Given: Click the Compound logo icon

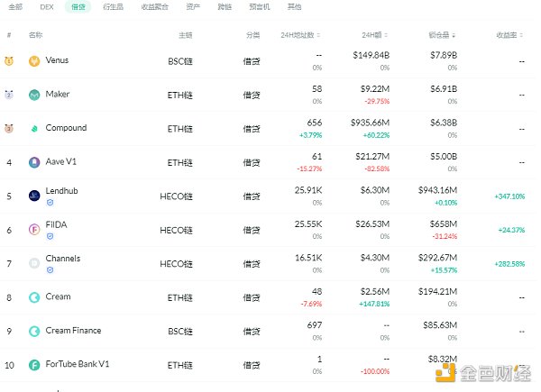Looking at the screenshot, I should 34,129.
